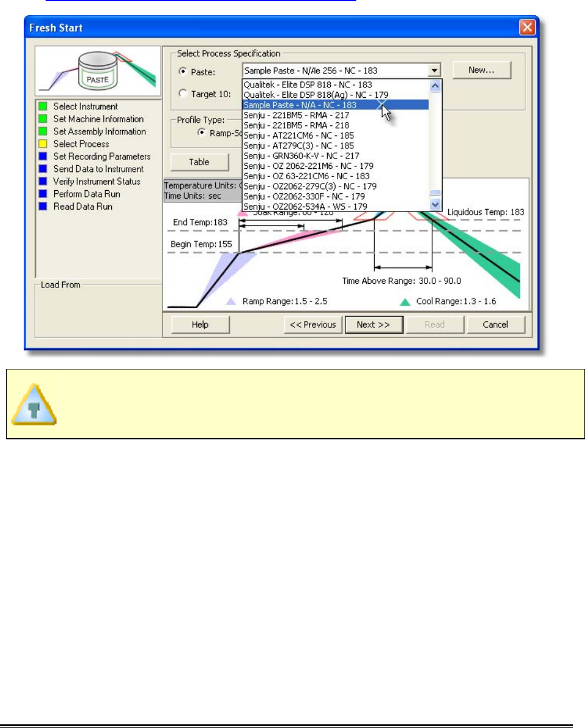Choose the Ramp-Soak profile type radio

202,133
